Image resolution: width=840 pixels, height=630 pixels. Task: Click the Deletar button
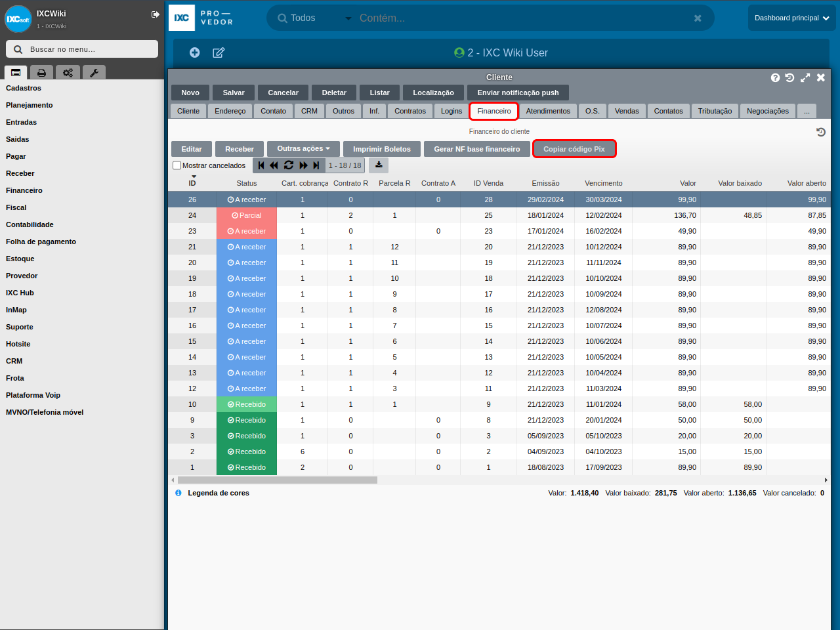pos(334,93)
